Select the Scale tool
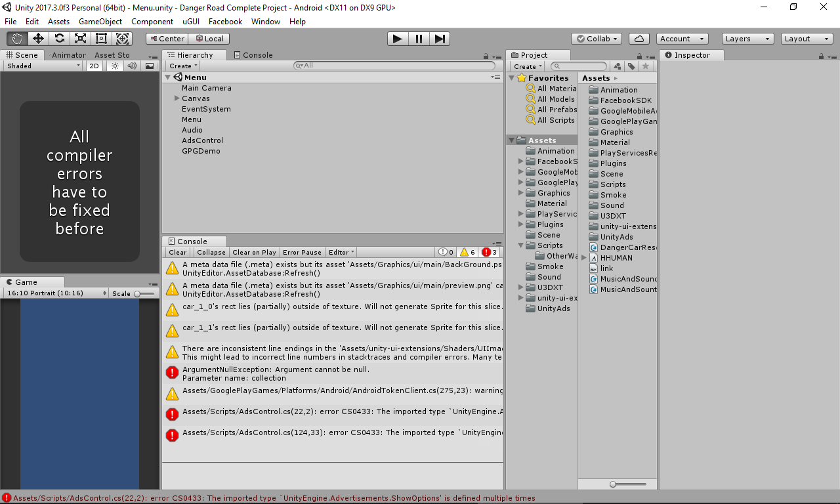 click(x=80, y=39)
